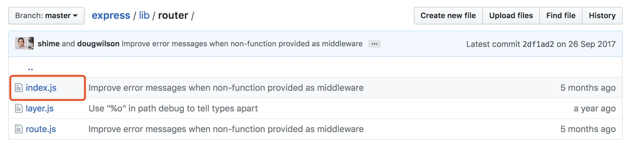Open layer.js commit message about "%o" debug
Image resolution: width=644 pixels, height=164 pixels.
(173, 109)
